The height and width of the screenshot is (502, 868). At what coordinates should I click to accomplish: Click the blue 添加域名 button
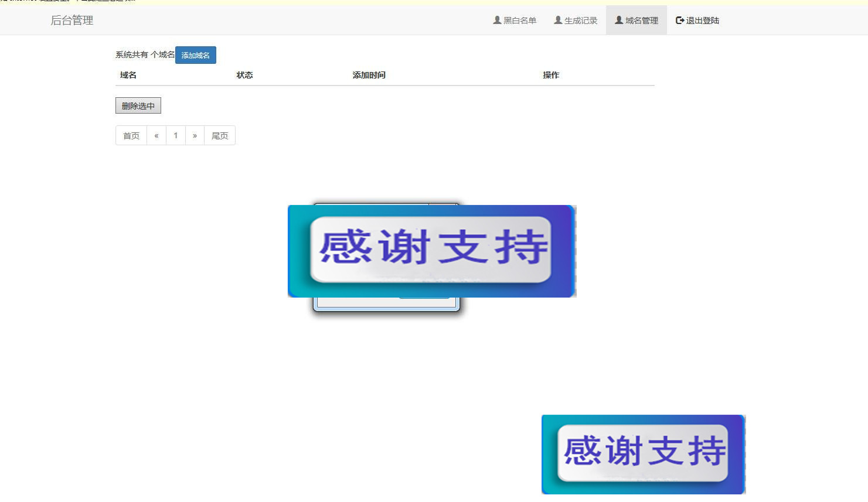click(195, 54)
